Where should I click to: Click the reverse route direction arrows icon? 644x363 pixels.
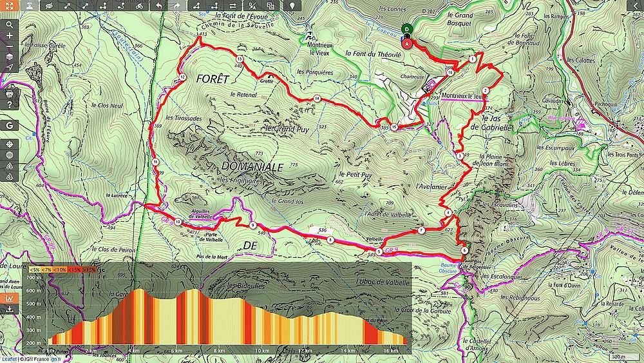click(x=232, y=5)
